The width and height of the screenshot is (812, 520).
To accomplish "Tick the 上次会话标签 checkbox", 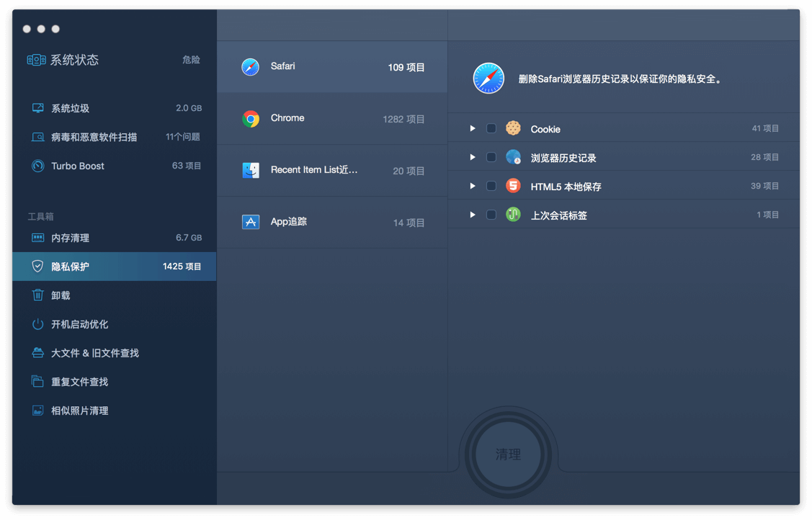I will pyautogui.click(x=491, y=215).
